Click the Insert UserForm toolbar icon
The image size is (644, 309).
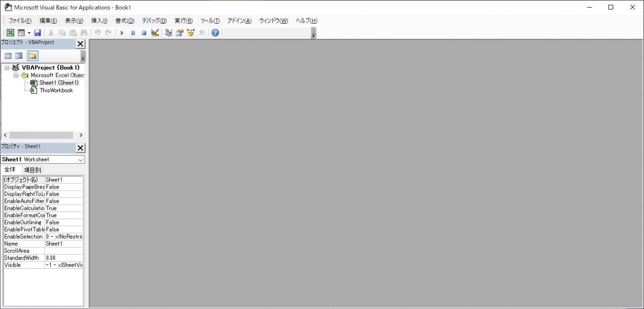[x=21, y=33]
